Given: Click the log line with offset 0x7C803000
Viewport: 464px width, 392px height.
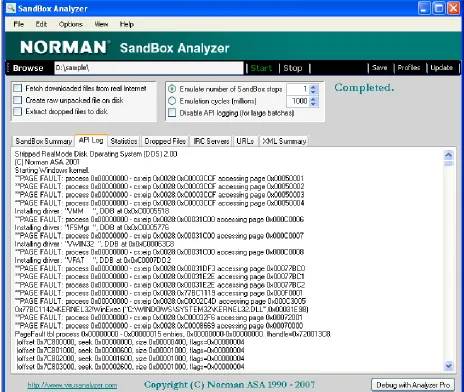Looking at the screenshot, I should [130, 367].
